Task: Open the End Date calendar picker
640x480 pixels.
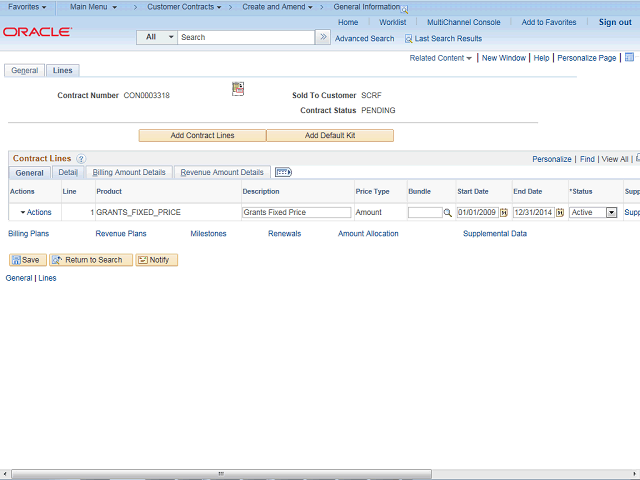Action: point(560,213)
